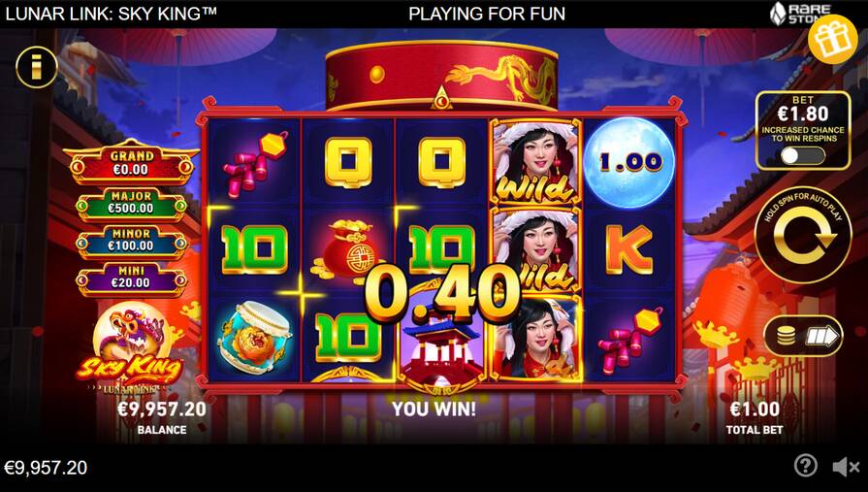
Task: Click the drum symbol on first reel
Action: point(253,338)
